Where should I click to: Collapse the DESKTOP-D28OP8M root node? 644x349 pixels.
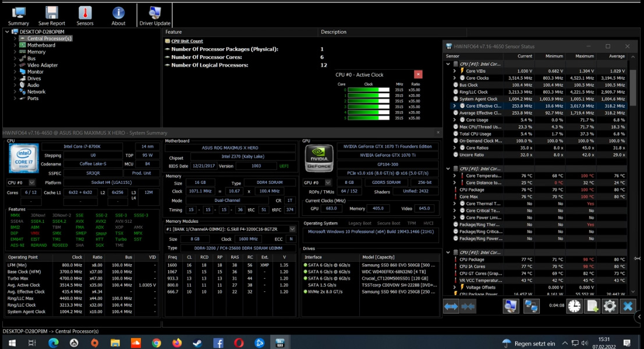click(x=7, y=31)
